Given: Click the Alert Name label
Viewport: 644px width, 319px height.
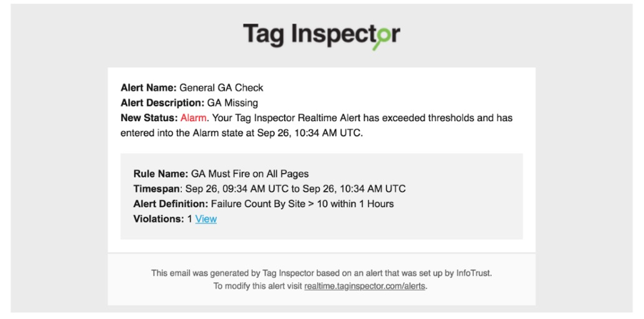Looking at the screenshot, I should pyautogui.click(x=148, y=87).
